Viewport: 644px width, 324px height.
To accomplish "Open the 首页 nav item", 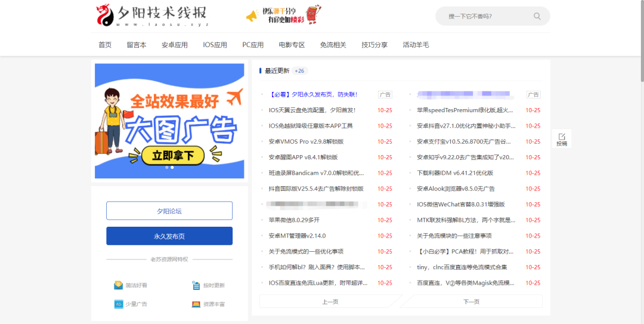I will (105, 45).
